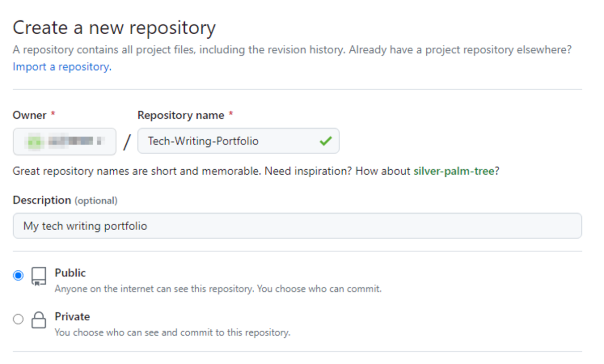Click the "Description (optional)" label
This screenshot has width=604, height=364.
point(65,200)
